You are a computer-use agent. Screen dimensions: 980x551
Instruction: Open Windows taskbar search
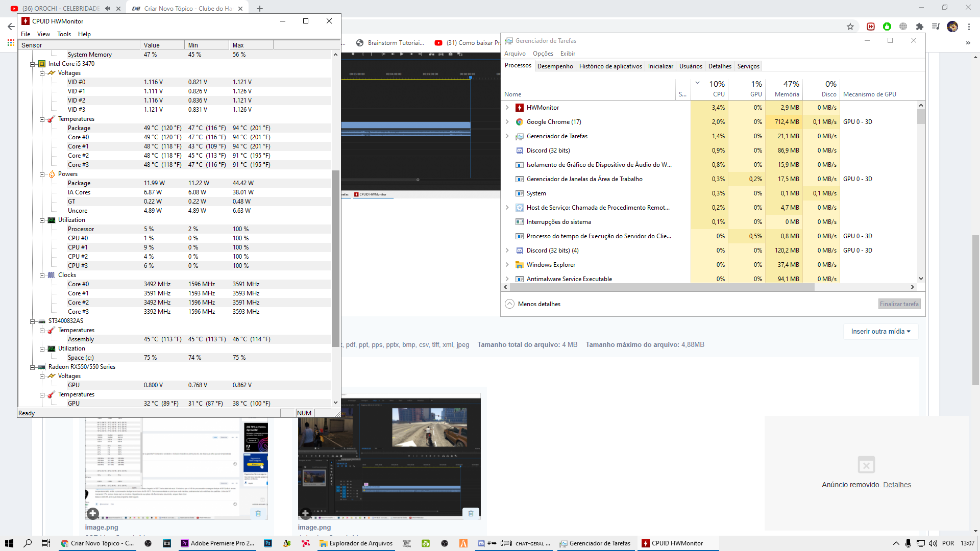[28, 543]
